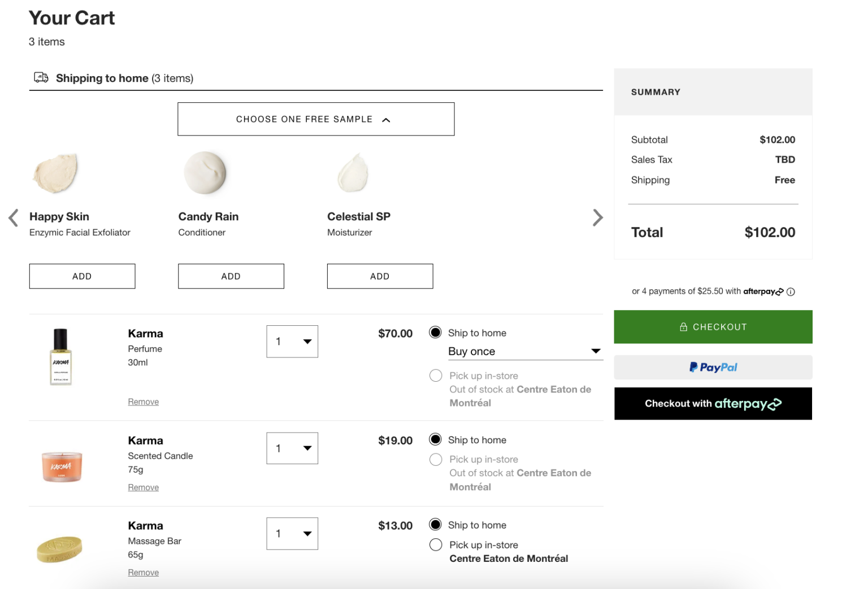
Task: Click the Checkout with Afterpay logo button
Action: coord(713,403)
